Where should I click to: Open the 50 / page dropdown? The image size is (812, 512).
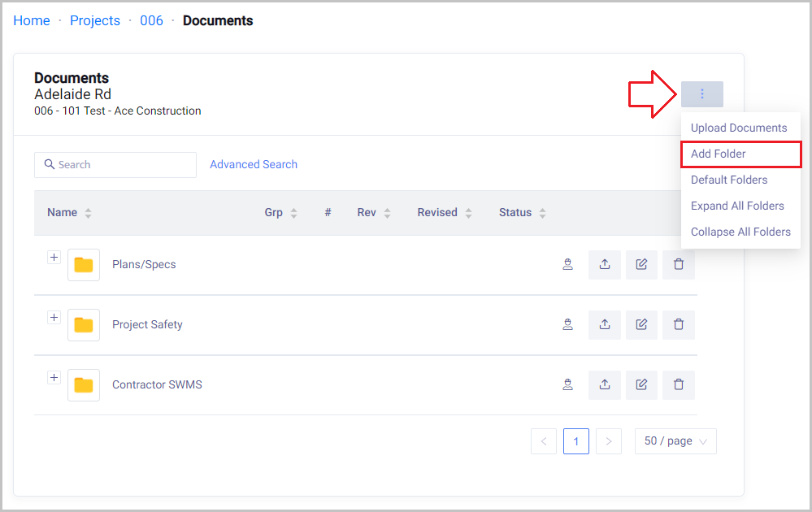tap(675, 441)
